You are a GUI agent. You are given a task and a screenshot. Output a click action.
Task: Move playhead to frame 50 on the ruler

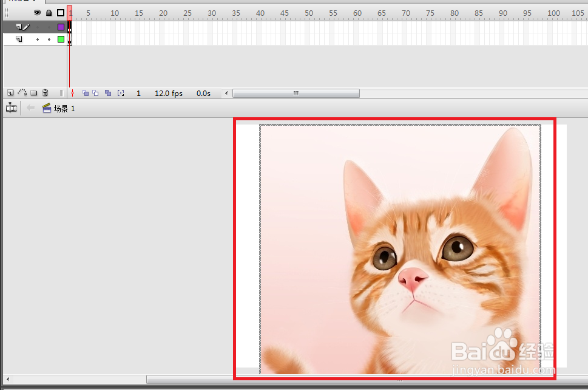(308, 13)
